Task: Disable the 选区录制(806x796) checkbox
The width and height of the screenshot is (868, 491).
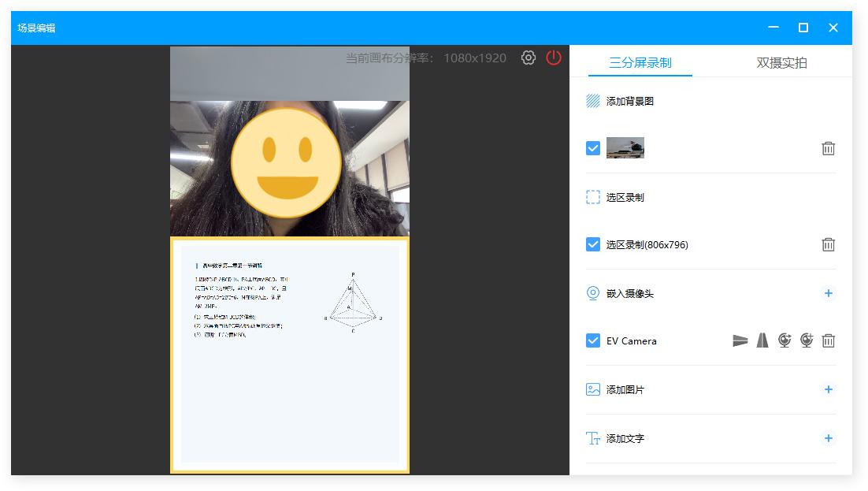Action: click(592, 244)
